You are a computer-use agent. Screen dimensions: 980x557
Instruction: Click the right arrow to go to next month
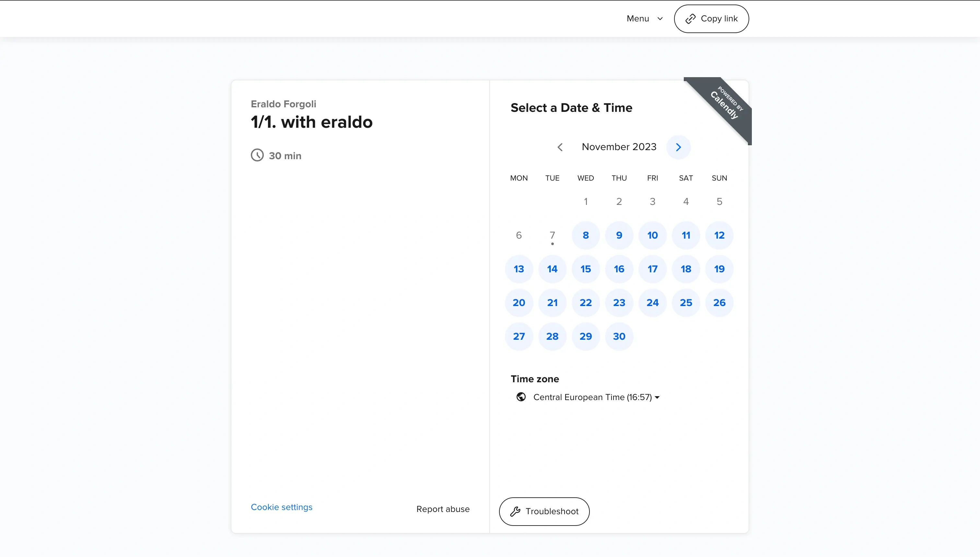coord(679,147)
